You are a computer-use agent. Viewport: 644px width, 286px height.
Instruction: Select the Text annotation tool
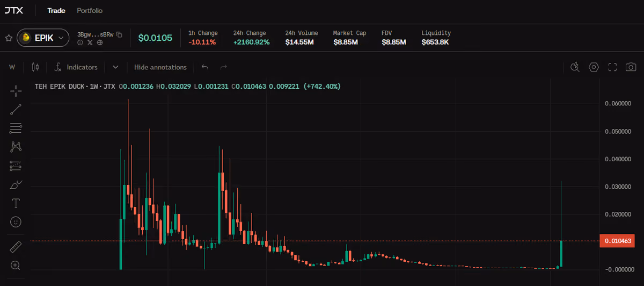point(16,203)
